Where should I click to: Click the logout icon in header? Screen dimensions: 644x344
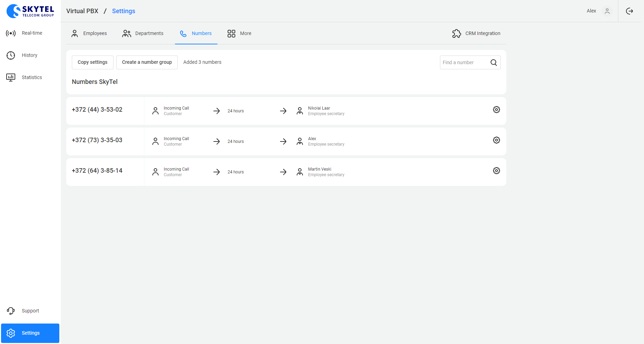coord(629,11)
